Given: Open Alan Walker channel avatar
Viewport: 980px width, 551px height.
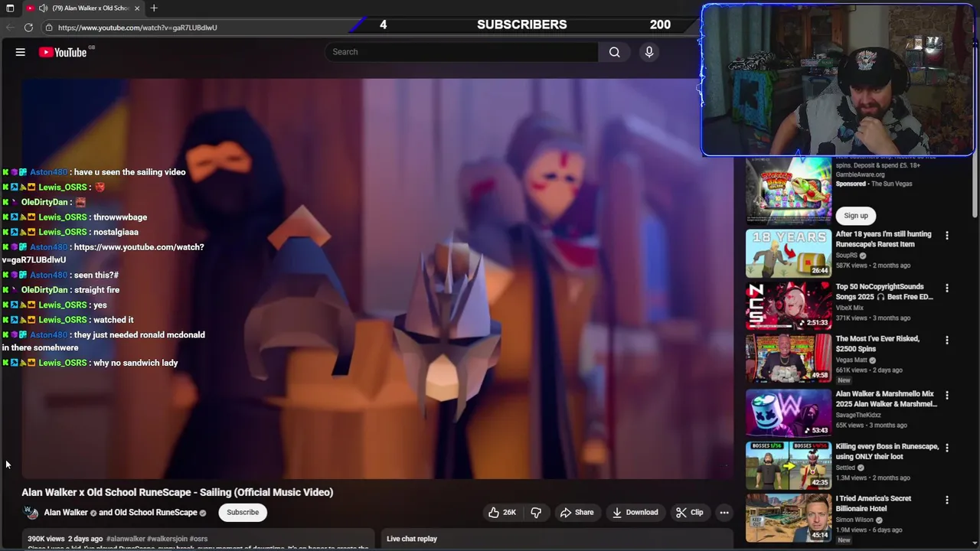Looking at the screenshot, I should coord(31,513).
